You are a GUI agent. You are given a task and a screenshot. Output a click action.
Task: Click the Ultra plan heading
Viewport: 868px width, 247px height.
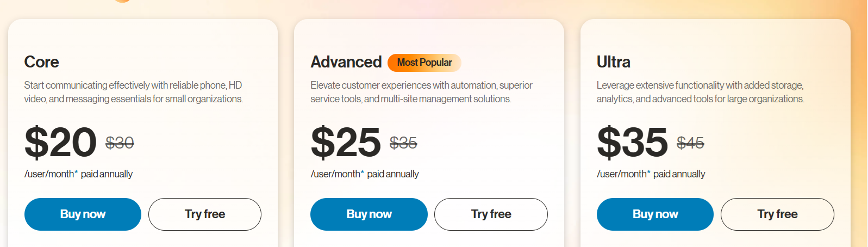pos(614,62)
